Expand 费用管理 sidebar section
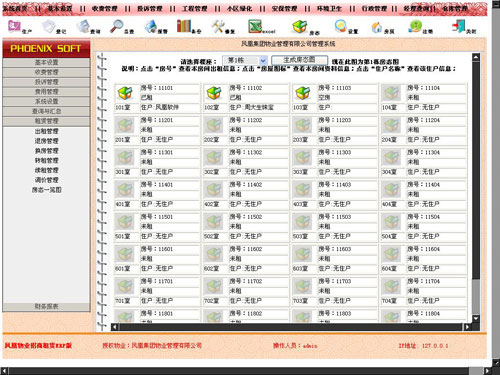 46,92
